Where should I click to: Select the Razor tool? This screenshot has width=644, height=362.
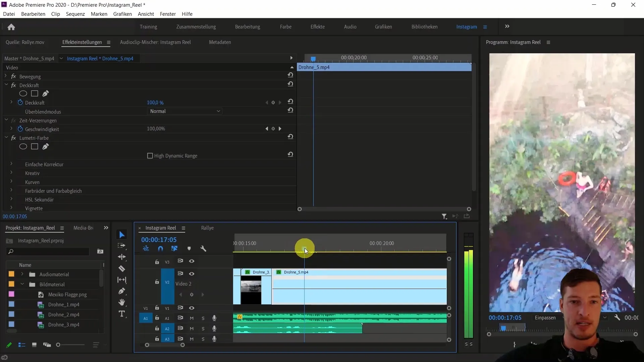[x=122, y=268]
